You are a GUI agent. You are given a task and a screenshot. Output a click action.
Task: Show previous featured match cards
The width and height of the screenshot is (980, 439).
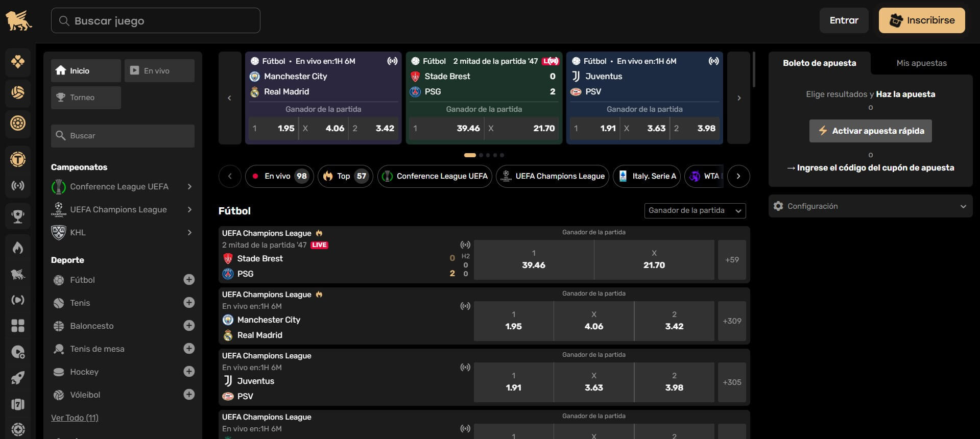click(230, 98)
